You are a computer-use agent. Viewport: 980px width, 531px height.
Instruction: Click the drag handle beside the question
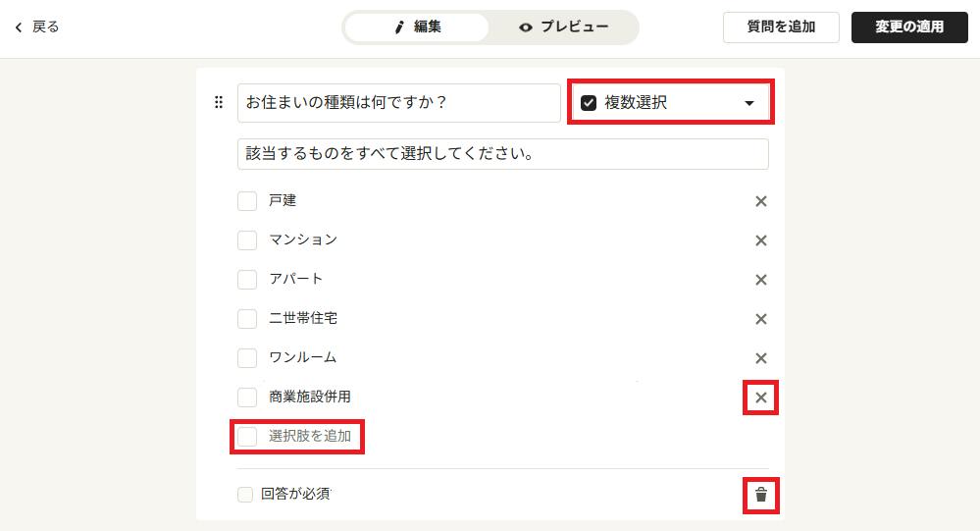[219, 102]
